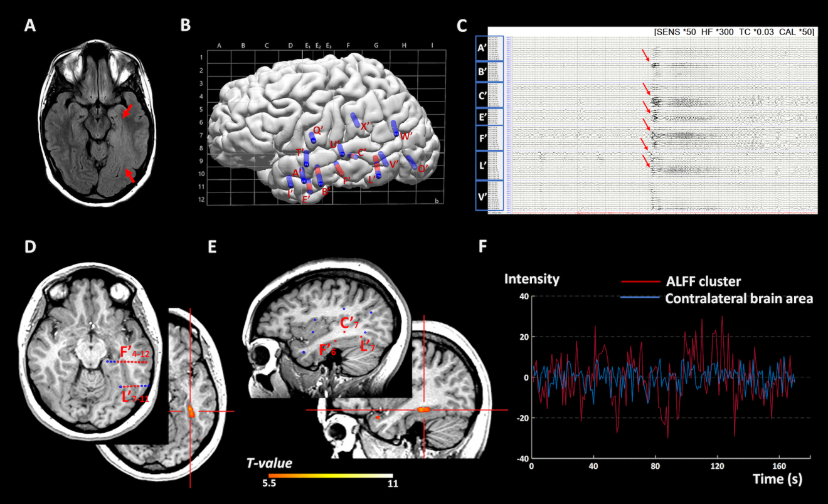Click the 'T-value' colorbar title
Viewport: 828px width, 504px height.
click(269, 463)
